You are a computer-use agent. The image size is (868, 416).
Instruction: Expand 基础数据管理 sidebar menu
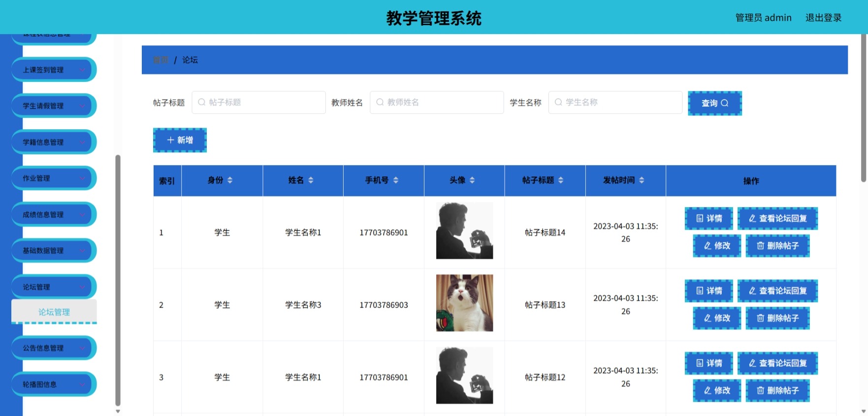tap(54, 251)
